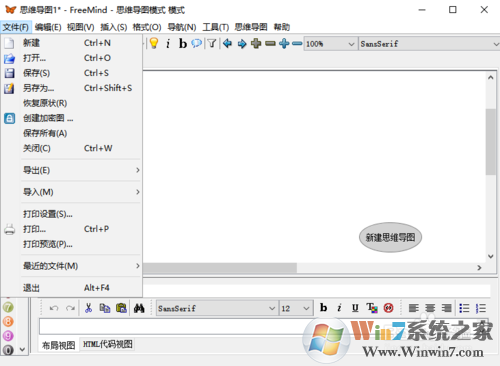Switch to the 布局视图 tab

(x=59, y=345)
